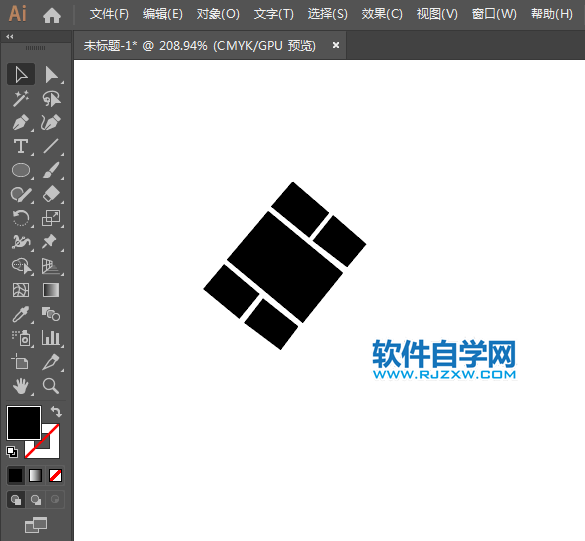This screenshot has width=585, height=541.
Task: Open the 效果(C) menu
Action: click(x=382, y=14)
